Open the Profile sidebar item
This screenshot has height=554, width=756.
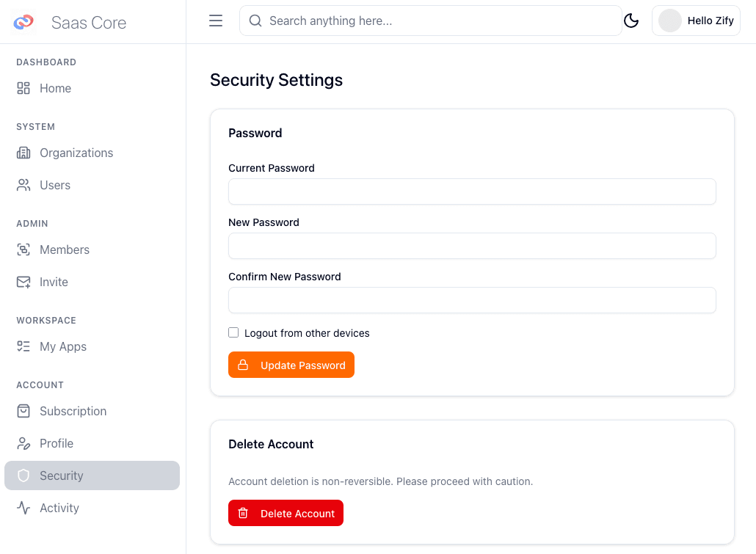pyautogui.click(x=57, y=443)
